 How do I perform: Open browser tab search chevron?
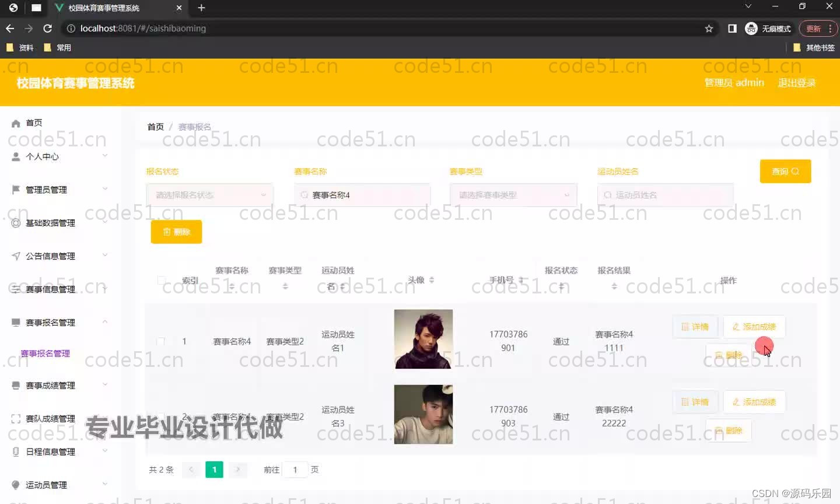pyautogui.click(x=748, y=6)
